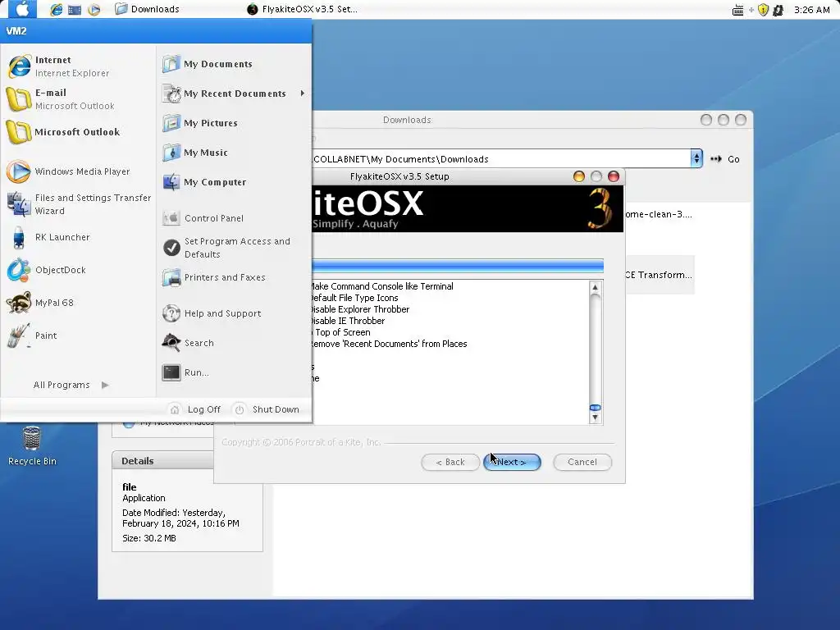
Task: Click the Paint brushes icon
Action: [x=19, y=336]
